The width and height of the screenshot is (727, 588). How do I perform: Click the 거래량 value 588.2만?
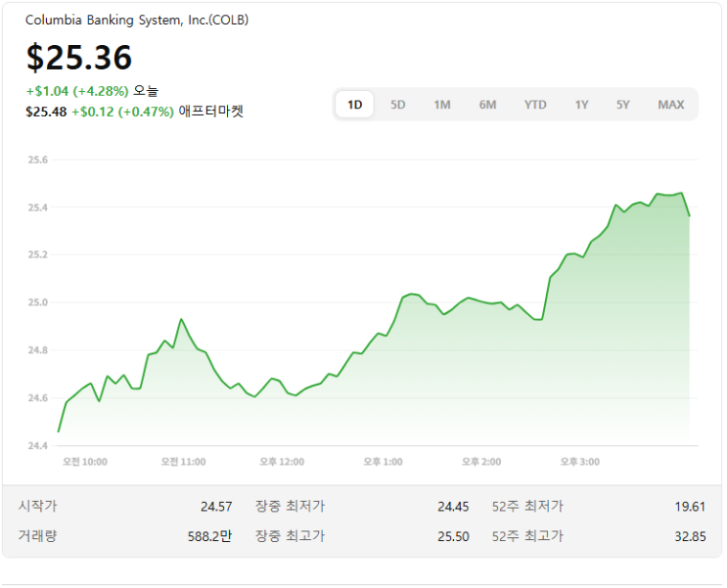(209, 536)
